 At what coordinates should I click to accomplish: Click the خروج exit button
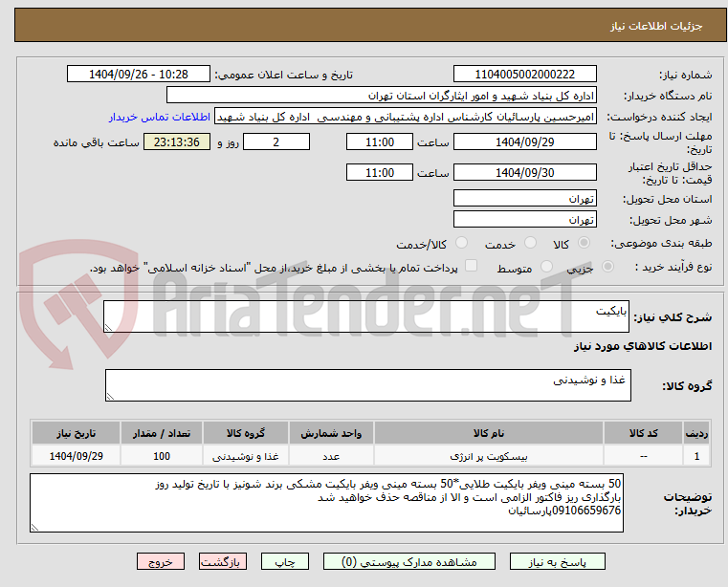(160, 561)
